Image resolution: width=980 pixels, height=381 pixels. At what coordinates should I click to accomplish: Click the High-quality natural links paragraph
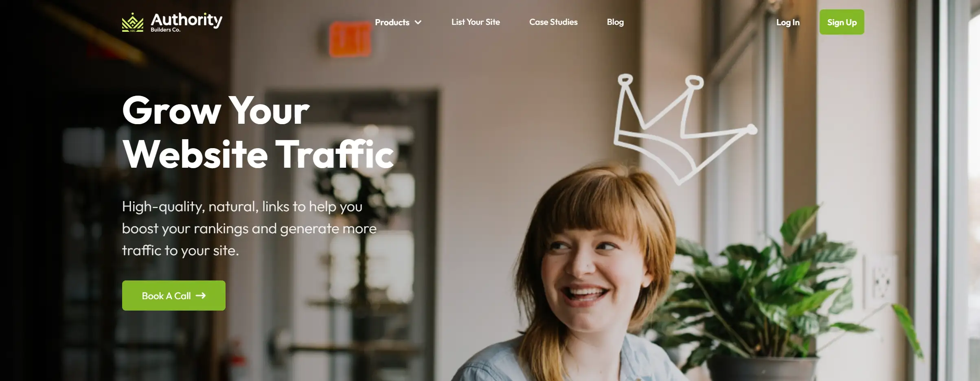point(249,228)
